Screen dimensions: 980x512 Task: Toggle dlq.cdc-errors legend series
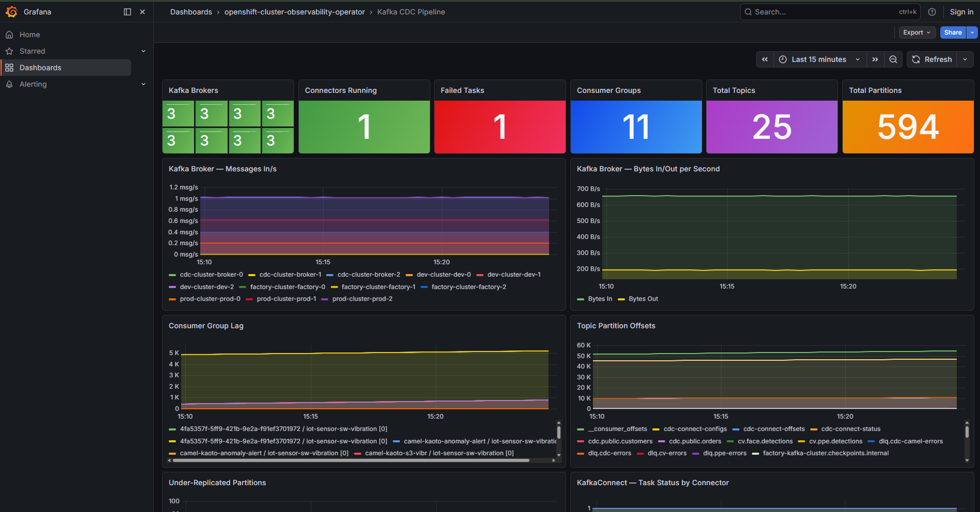point(609,453)
